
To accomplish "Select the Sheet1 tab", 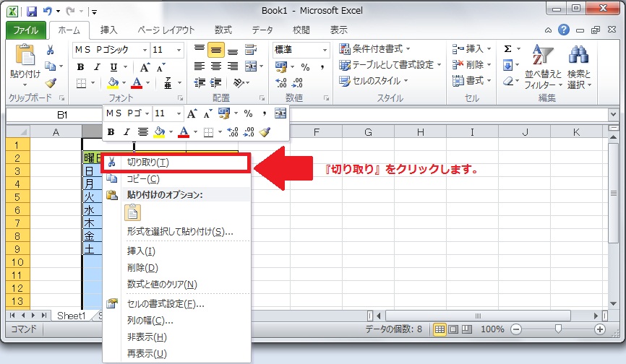I will pyautogui.click(x=71, y=316).
